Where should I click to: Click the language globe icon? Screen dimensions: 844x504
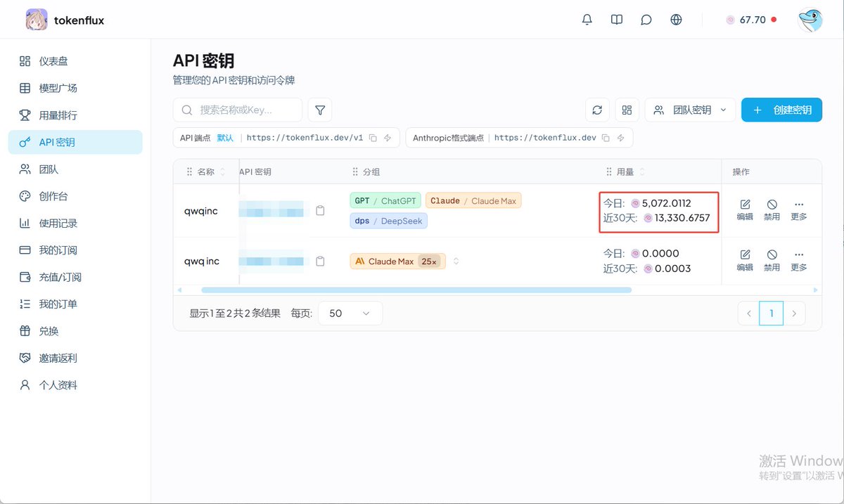point(676,20)
